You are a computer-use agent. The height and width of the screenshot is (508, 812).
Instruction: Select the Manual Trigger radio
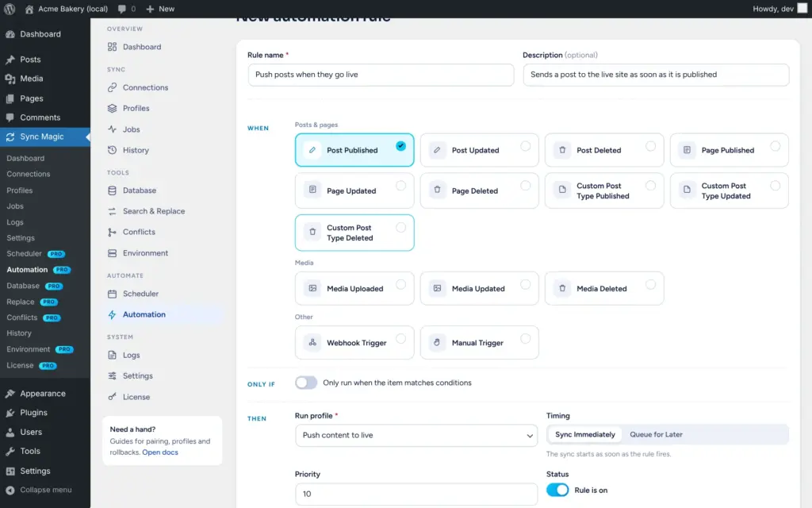coord(526,338)
